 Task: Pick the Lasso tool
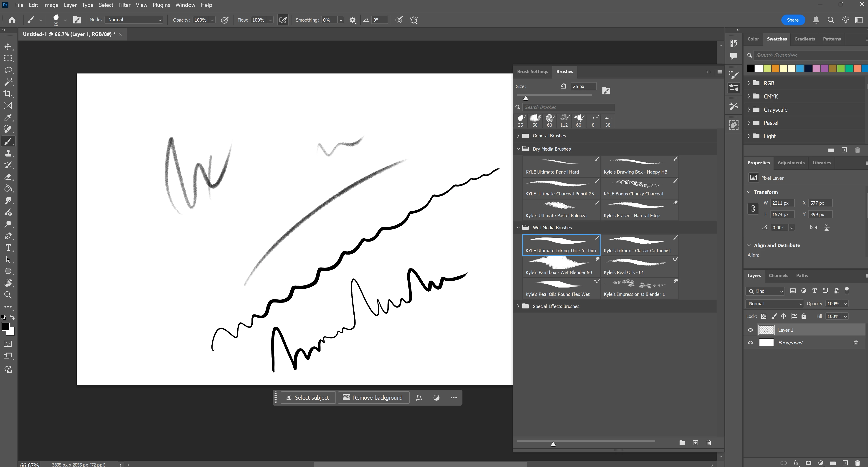pos(8,70)
